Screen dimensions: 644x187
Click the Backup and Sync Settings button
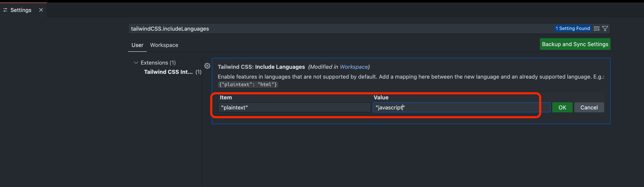[575, 44]
